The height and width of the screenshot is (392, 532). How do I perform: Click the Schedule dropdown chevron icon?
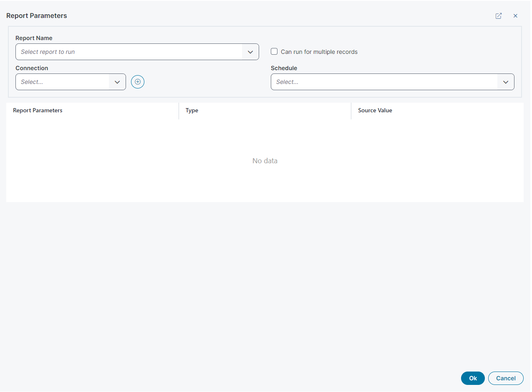coord(505,82)
